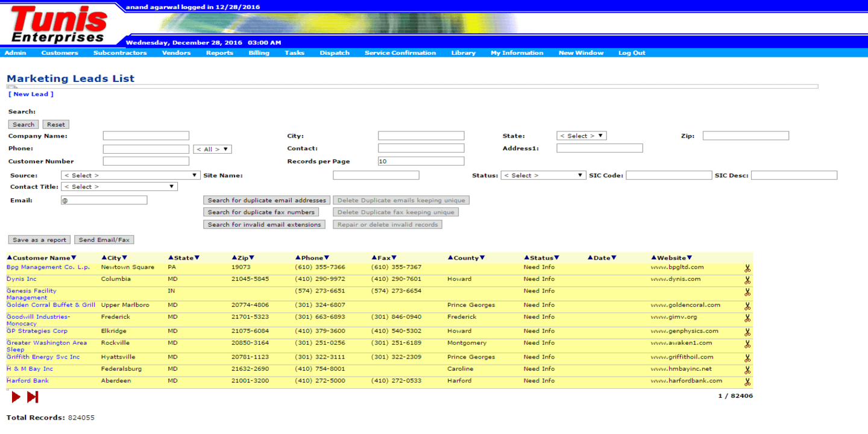Sort City column ascending arrow

click(104, 258)
